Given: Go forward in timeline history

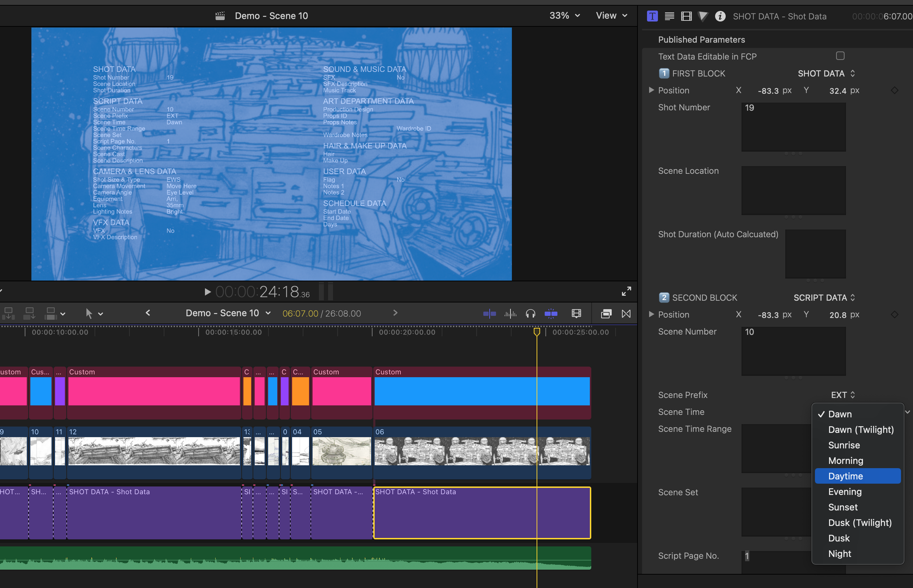Looking at the screenshot, I should 395,313.
